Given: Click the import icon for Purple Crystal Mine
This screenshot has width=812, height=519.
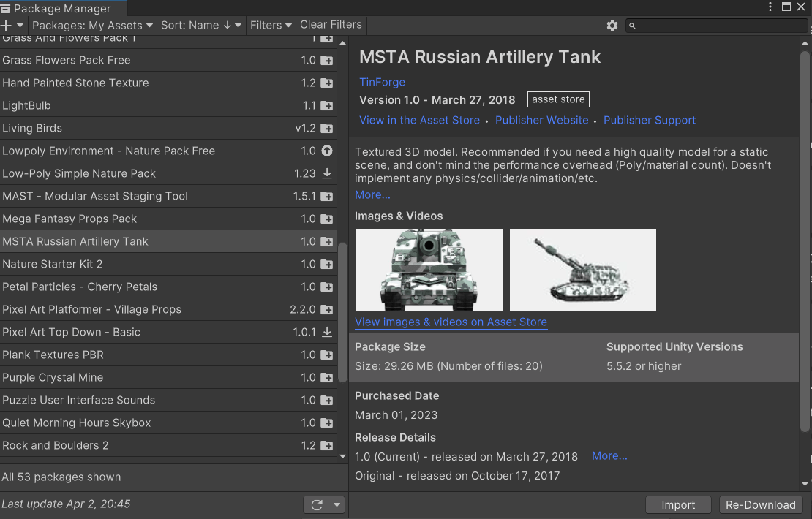Looking at the screenshot, I should (327, 378).
